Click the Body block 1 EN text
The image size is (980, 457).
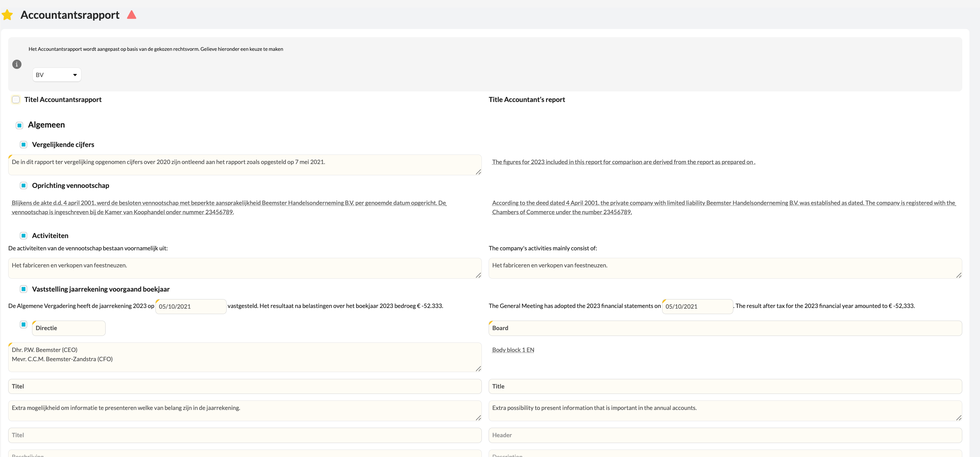tap(513, 350)
